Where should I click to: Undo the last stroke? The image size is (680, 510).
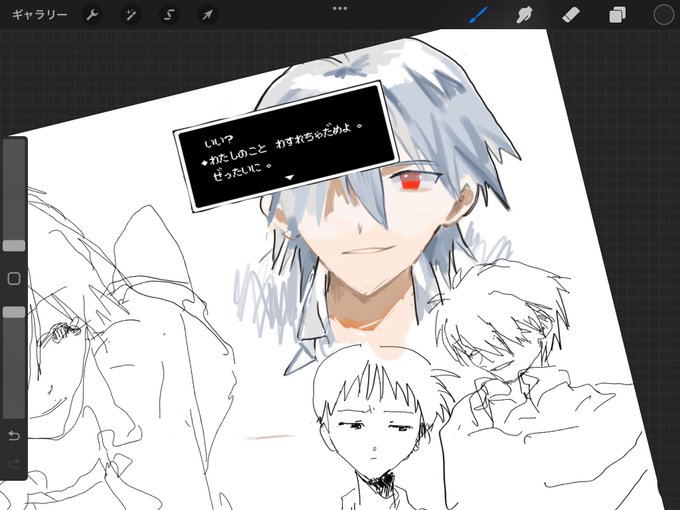(14, 435)
